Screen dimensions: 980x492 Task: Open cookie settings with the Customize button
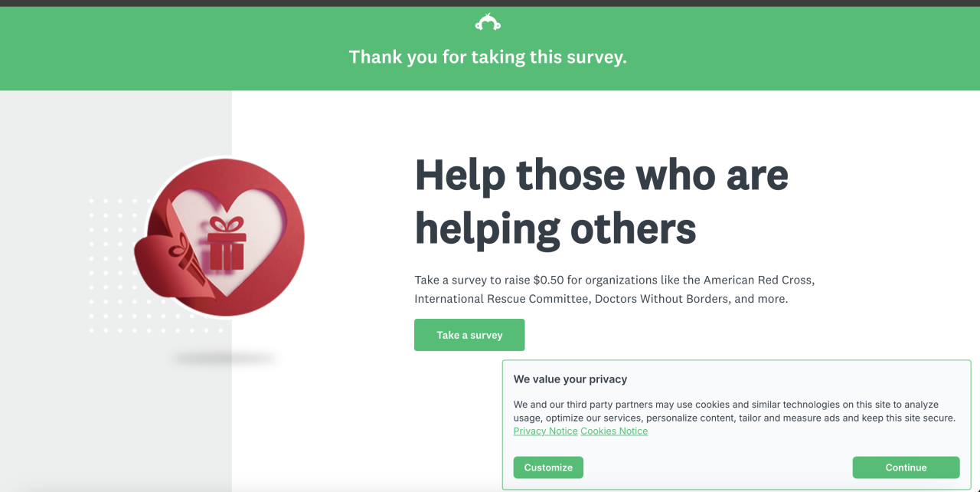pos(548,467)
